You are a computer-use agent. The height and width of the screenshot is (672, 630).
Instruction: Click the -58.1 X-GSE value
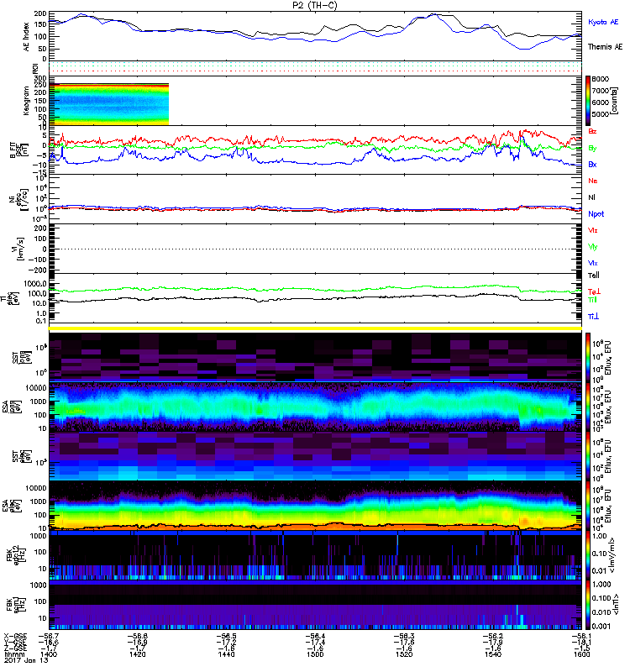(x=581, y=636)
